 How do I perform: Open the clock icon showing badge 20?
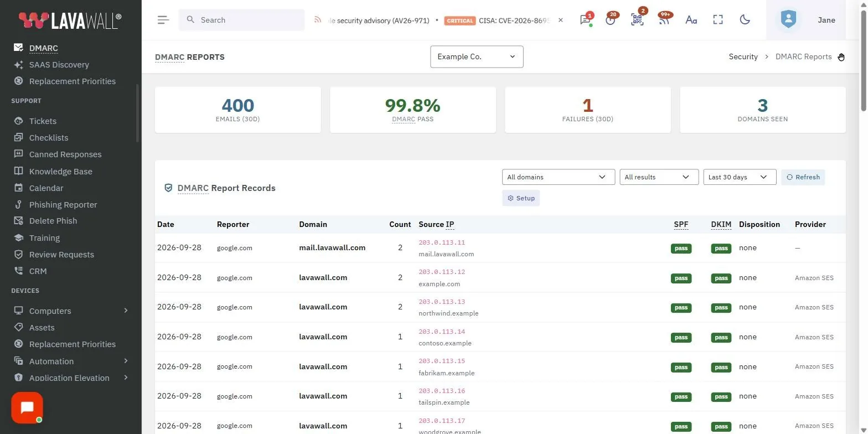pyautogui.click(x=611, y=20)
